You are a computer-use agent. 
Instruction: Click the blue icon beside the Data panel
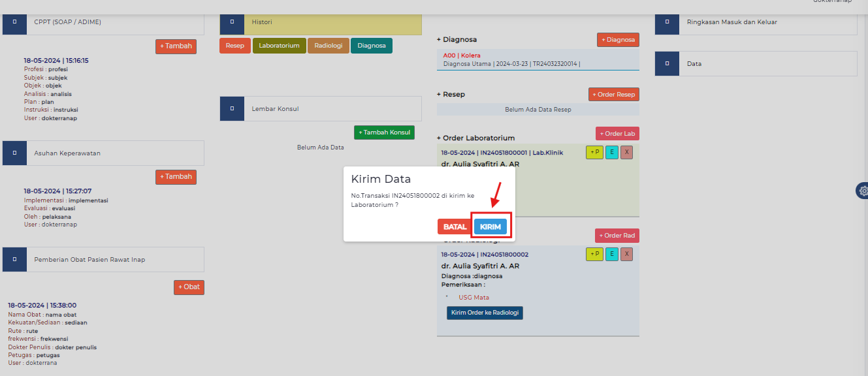point(667,64)
